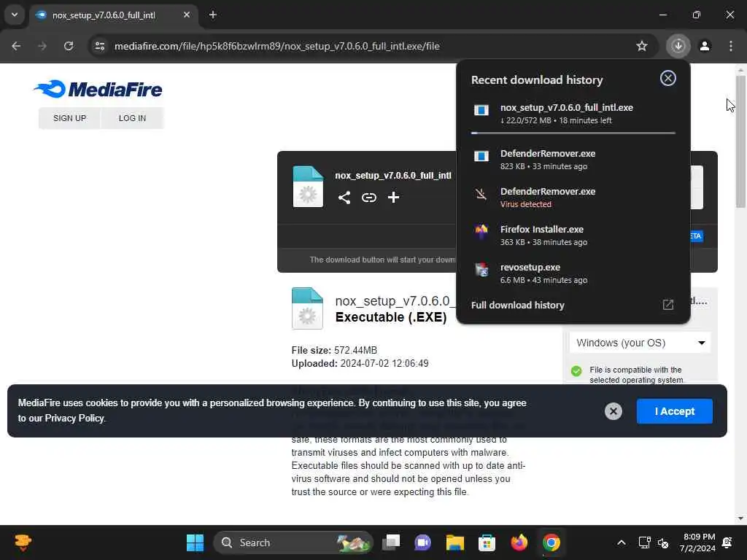Click the widgets icon at the taskbar's left end
Viewport: 747px width, 560px height.
pos(23,542)
